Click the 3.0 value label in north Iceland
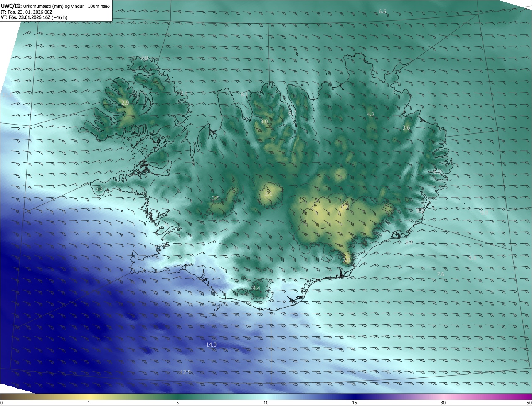Image resolution: width=532 pixels, height=406 pixels. (x=264, y=121)
